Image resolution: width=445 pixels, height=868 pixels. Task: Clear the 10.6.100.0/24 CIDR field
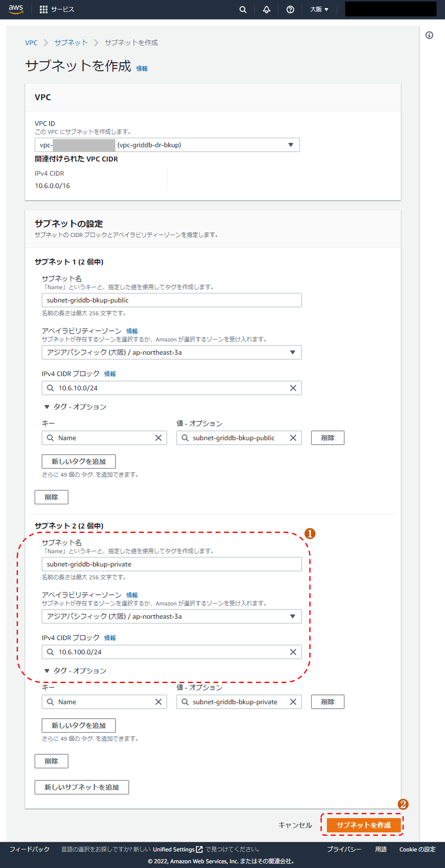tap(293, 652)
